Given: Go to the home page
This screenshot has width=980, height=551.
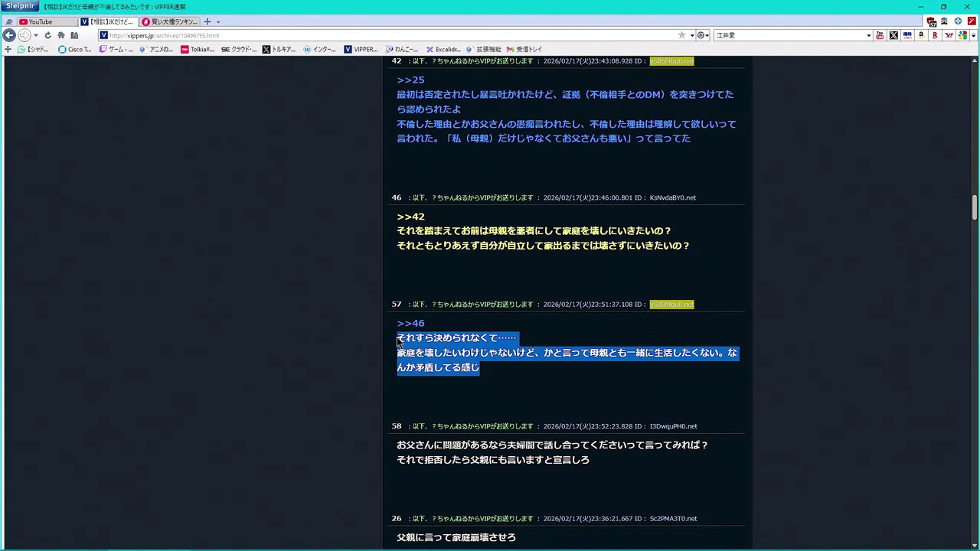Looking at the screenshot, I should [61, 35].
